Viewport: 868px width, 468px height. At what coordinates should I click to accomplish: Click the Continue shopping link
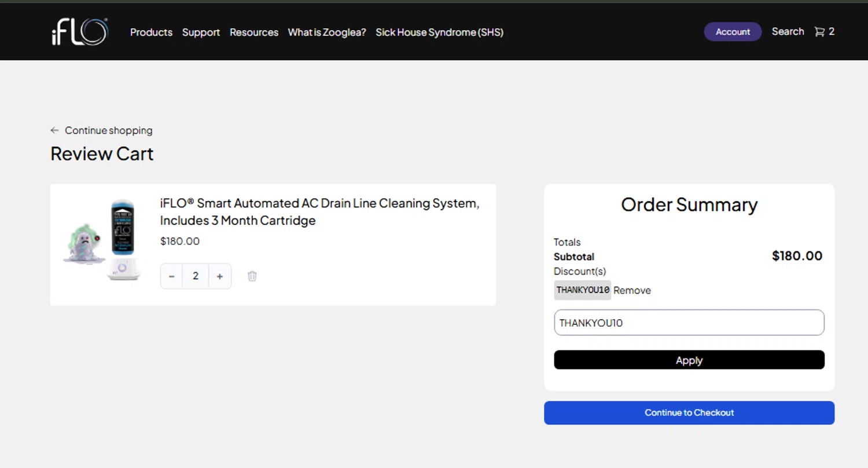108,130
